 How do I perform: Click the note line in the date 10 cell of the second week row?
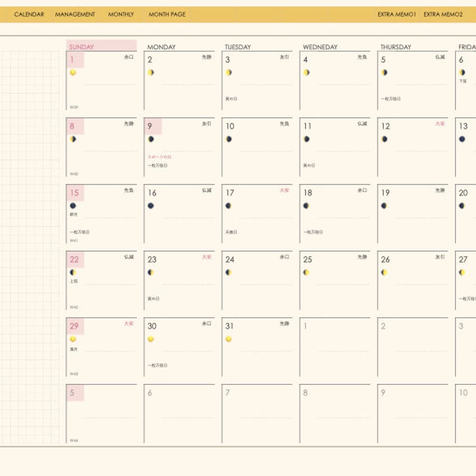pyautogui.click(x=265, y=151)
